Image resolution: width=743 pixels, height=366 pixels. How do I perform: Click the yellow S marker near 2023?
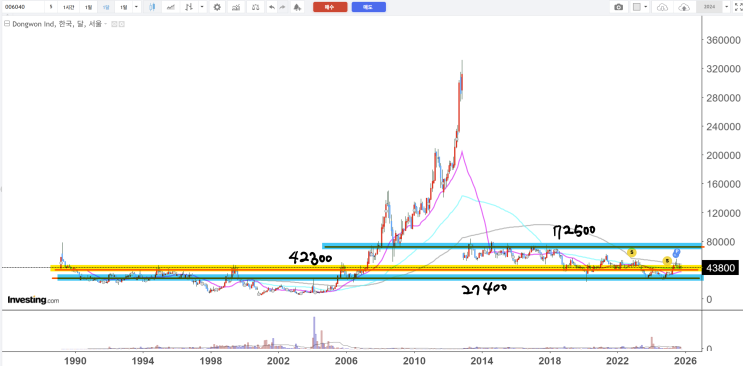point(631,252)
